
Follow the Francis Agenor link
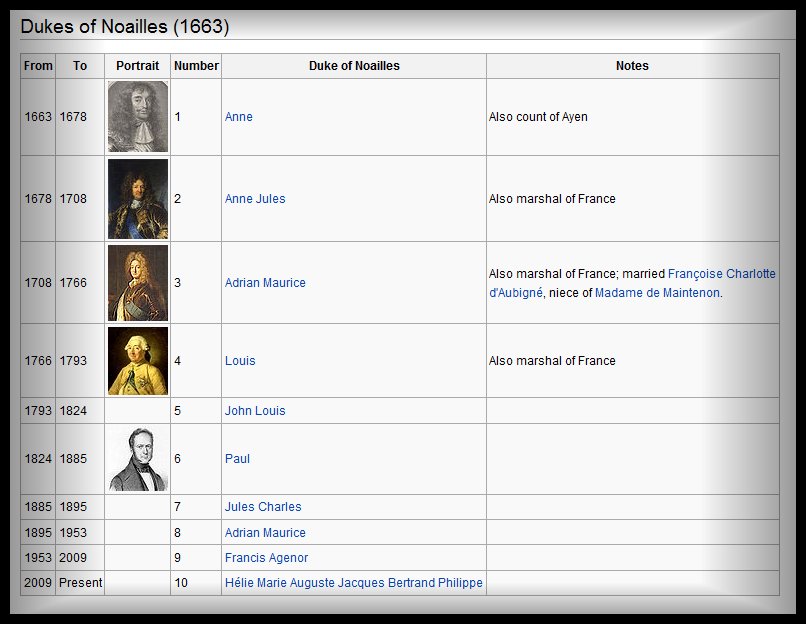click(x=266, y=558)
